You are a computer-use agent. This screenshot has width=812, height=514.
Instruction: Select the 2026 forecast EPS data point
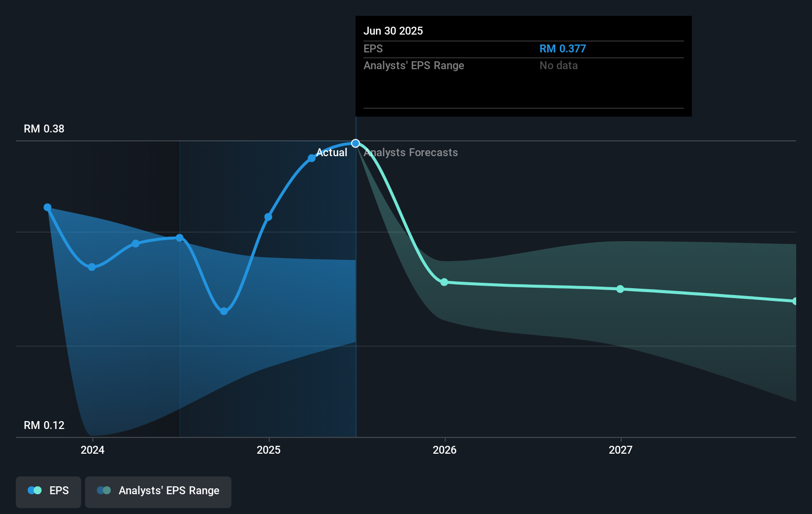click(444, 282)
